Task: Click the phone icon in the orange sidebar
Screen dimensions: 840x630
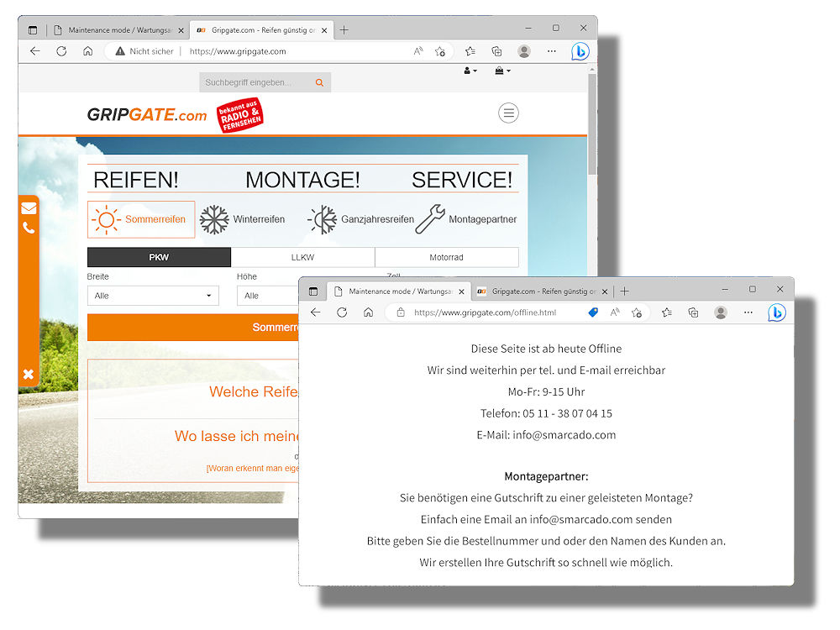Action: tap(29, 228)
